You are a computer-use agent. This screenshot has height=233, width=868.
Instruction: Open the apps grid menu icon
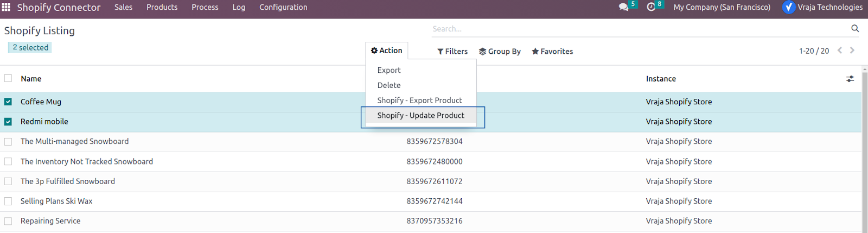click(x=7, y=7)
